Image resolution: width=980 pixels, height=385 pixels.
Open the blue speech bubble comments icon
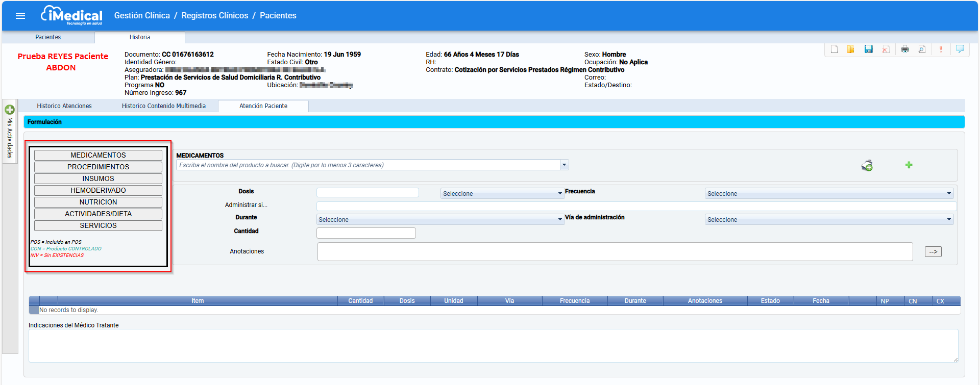coord(960,49)
